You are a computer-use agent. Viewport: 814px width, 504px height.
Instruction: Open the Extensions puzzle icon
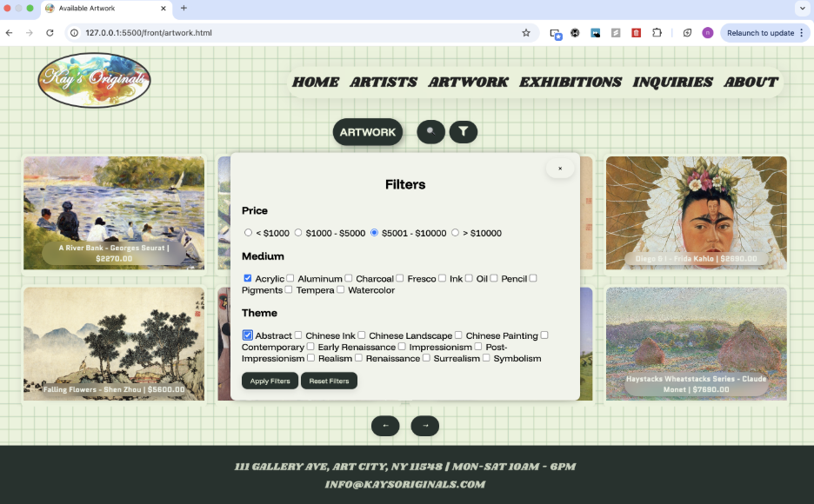[657, 33]
